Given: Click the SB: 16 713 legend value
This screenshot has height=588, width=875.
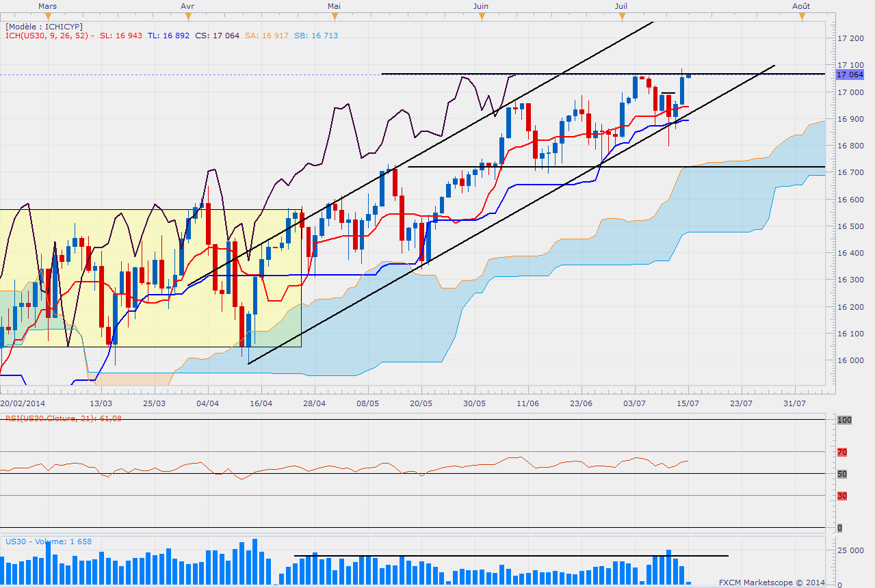Looking at the screenshot, I should [316, 36].
